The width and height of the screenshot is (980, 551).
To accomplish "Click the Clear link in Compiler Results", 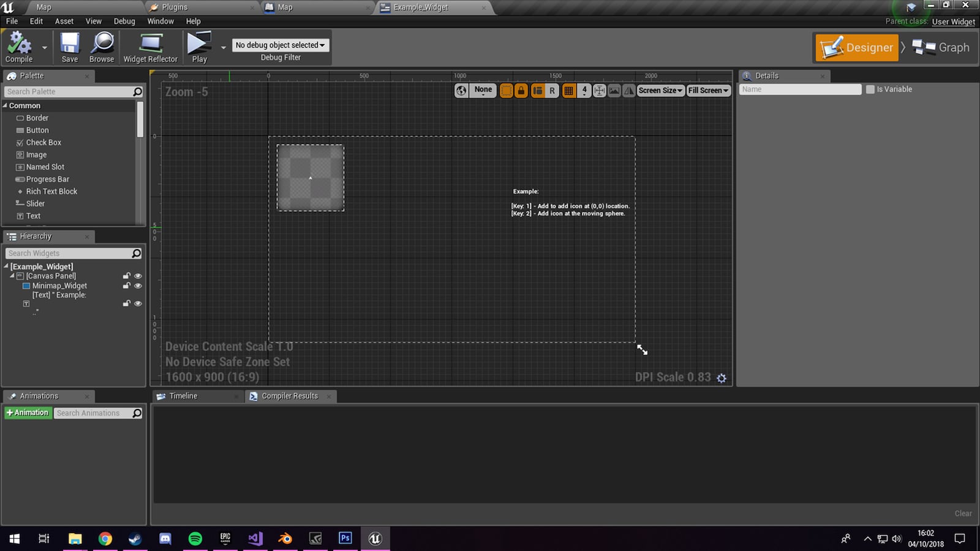I will pyautogui.click(x=962, y=514).
